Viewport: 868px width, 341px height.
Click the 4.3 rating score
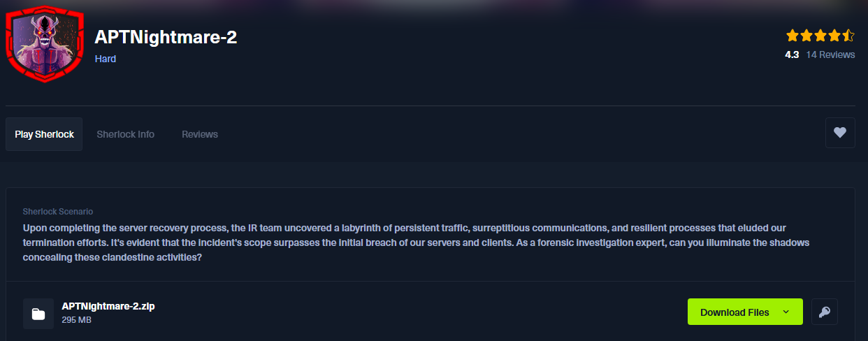[792, 55]
